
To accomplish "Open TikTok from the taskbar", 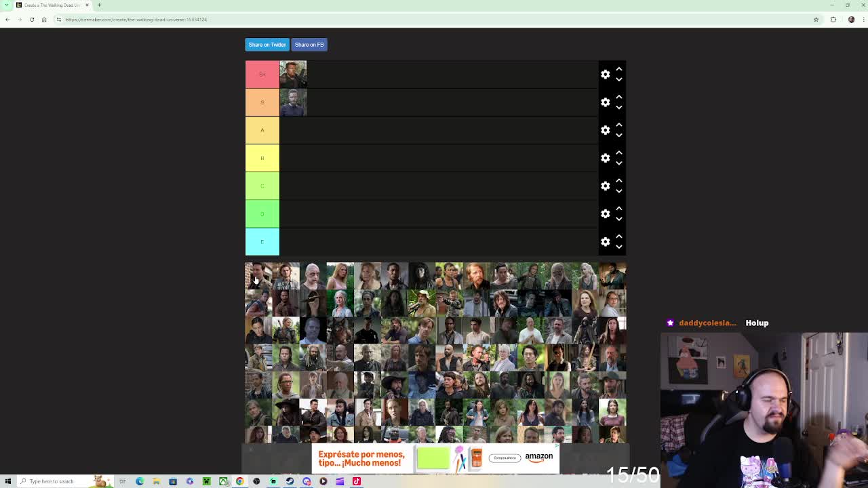I will (356, 481).
